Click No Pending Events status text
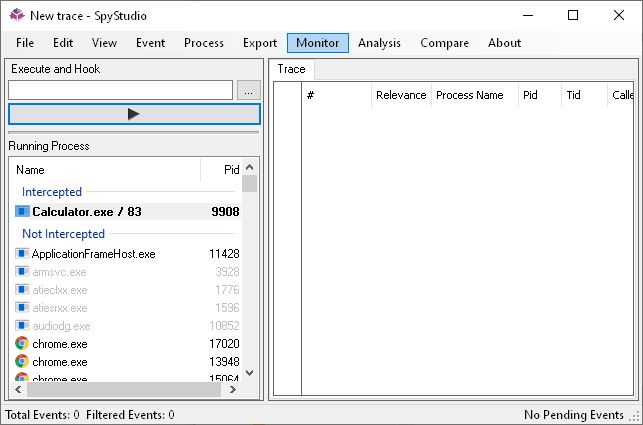The height and width of the screenshot is (425, 643). coord(574,415)
